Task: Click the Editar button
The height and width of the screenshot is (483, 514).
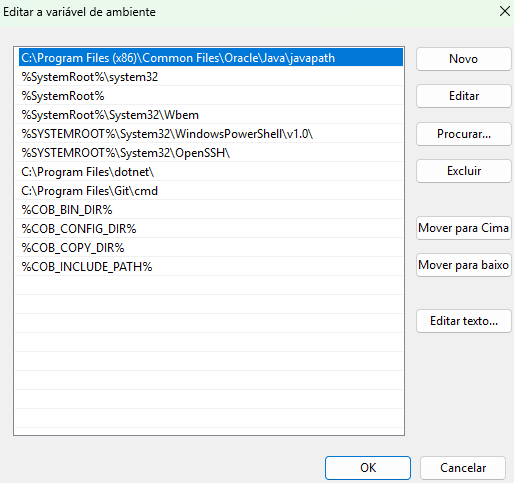Action: pyautogui.click(x=464, y=96)
